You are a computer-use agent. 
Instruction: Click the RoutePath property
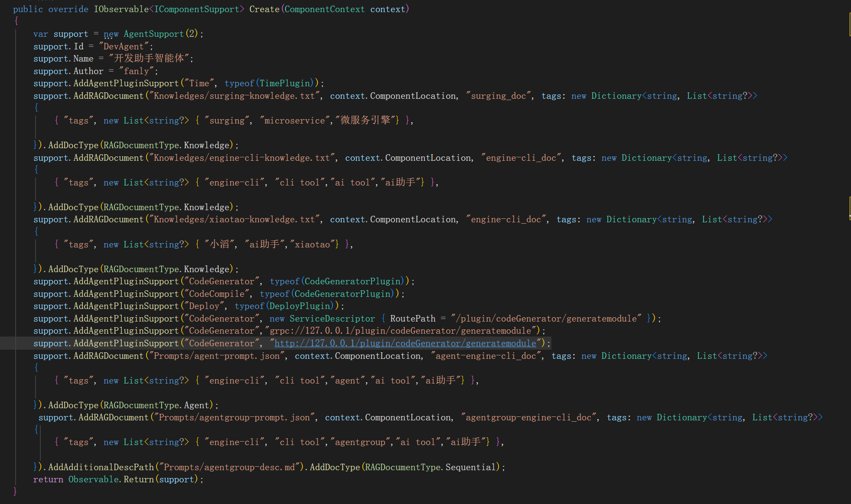pyautogui.click(x=413, y=319)
